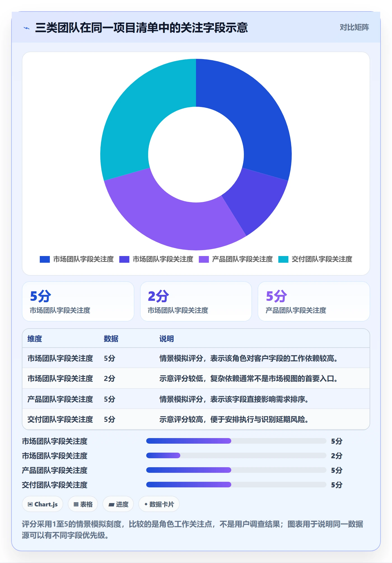The height and width of the screenshot is (563, 392).
Task: Click the 产品团队字段关注度 progress bar
Action: (236, 470)
